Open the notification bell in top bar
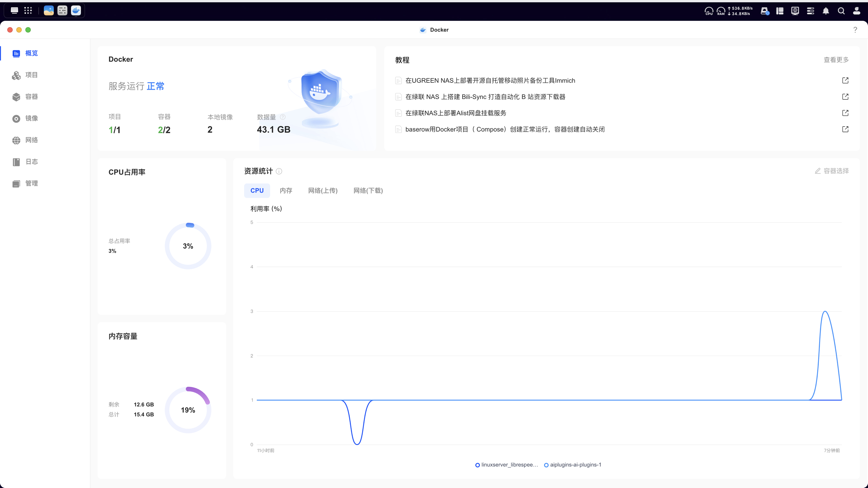Screen dimensions: 868x488 (826, 11)
